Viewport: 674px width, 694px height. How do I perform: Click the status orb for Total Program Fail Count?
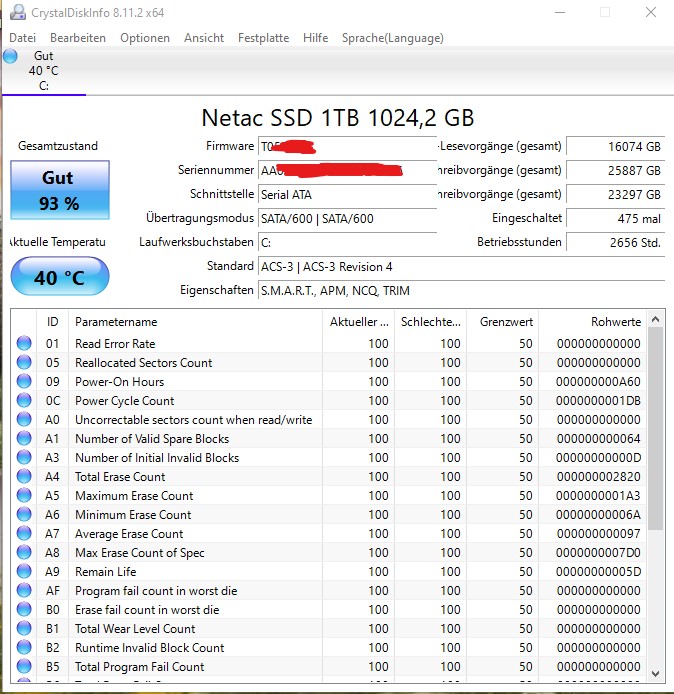pos(24,667)
